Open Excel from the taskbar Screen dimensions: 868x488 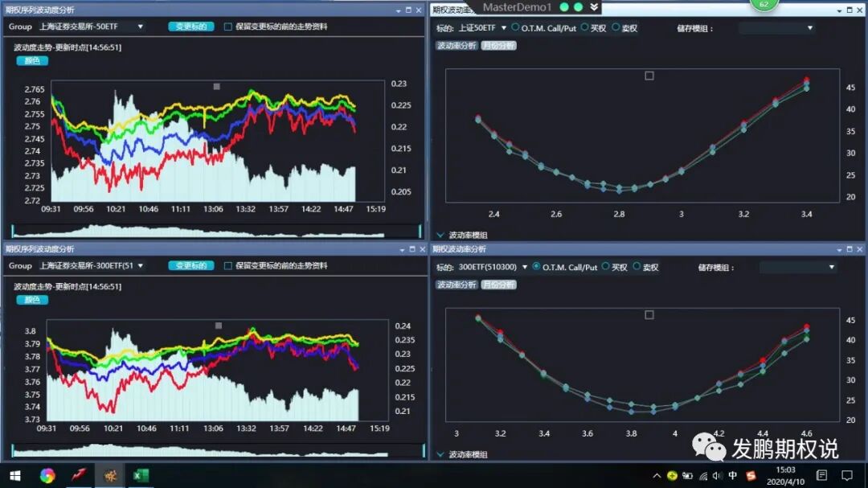pyautogui.click(x=141, y=475)
